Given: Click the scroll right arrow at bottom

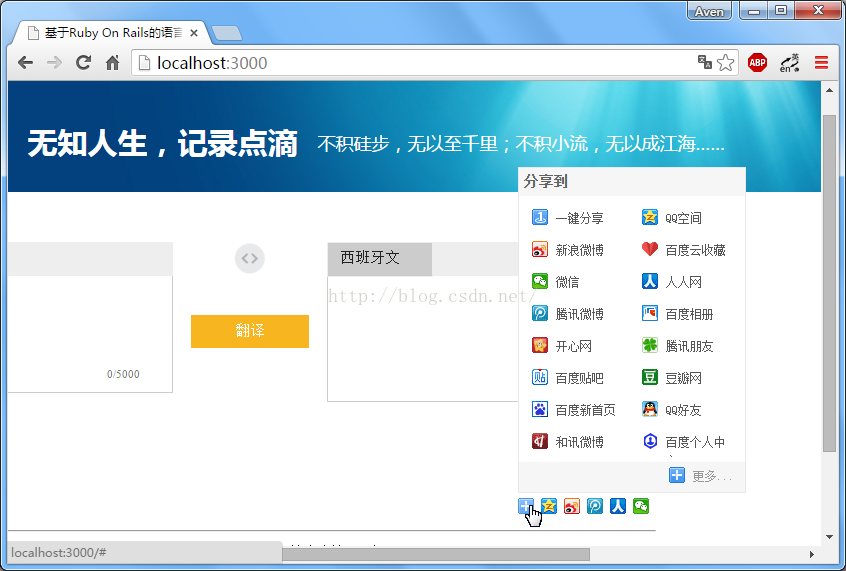Looking at the screenshot, I should (x=811, y=554).
